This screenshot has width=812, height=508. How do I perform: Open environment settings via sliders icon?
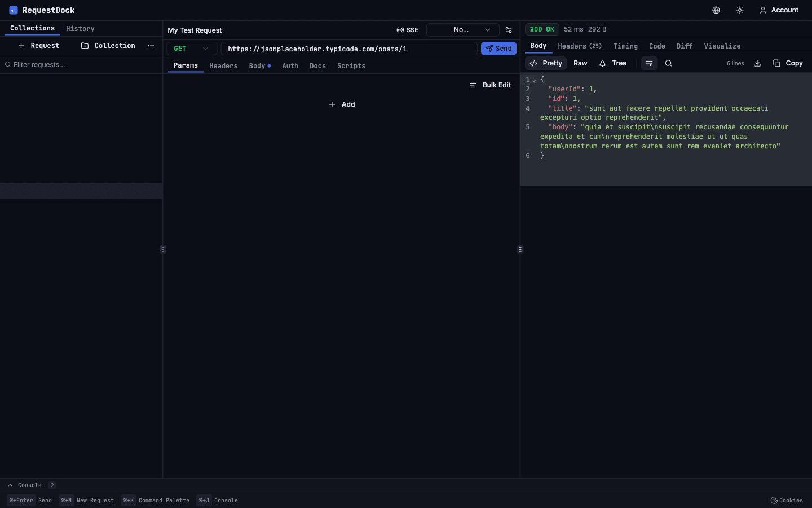pyautogui.click(x=509, y=30)
